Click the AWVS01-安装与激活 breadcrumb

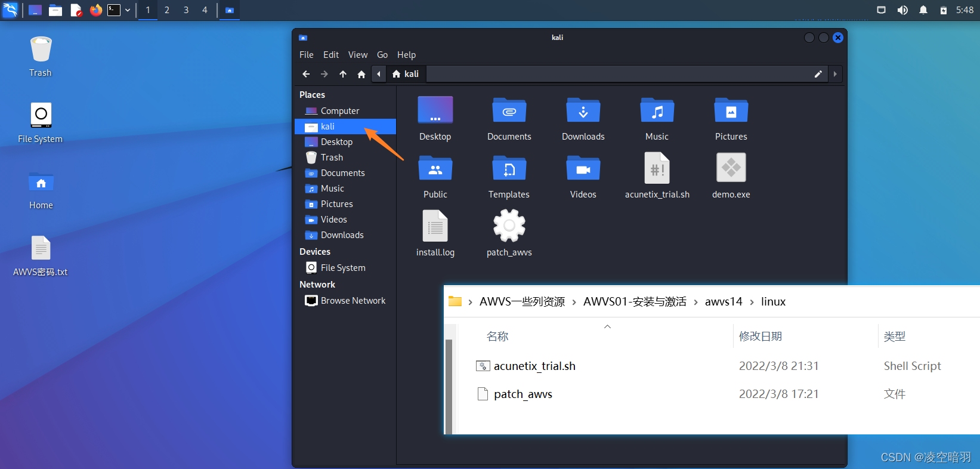635,302
